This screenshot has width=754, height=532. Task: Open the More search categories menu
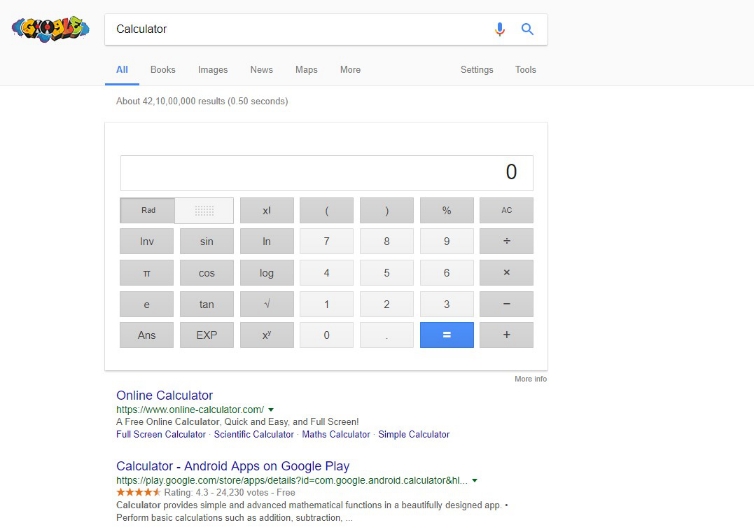(350, 70)
